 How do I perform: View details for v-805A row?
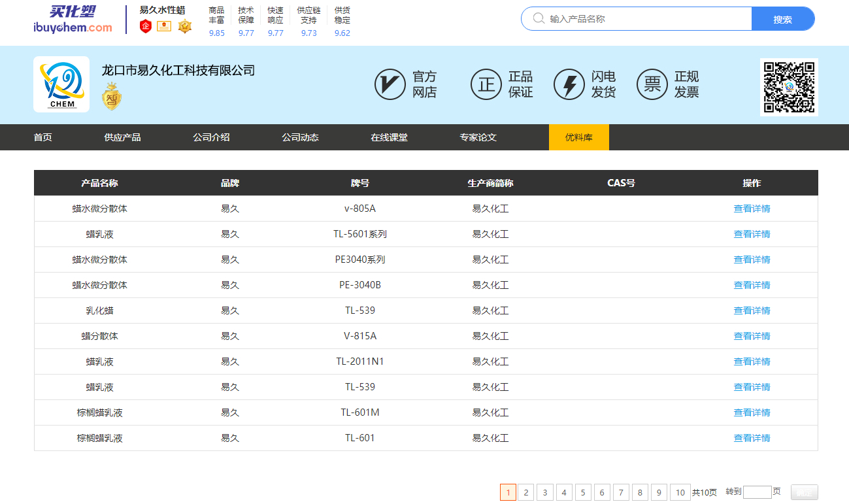(x=752, y=209)
